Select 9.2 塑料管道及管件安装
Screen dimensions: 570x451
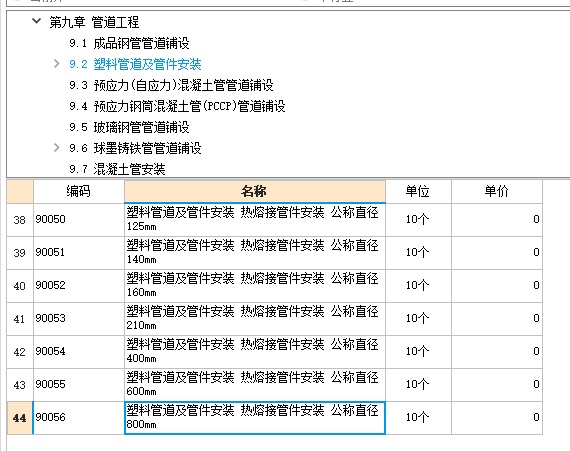135,64
